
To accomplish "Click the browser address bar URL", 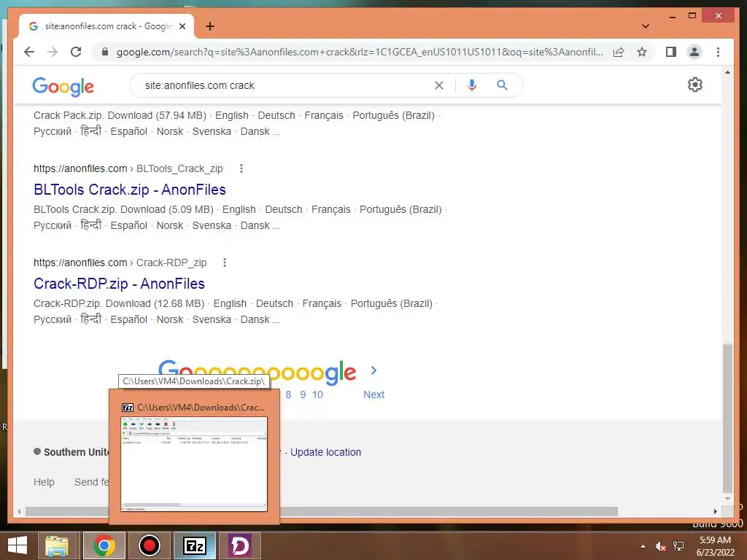I will [x=360, y=52].
